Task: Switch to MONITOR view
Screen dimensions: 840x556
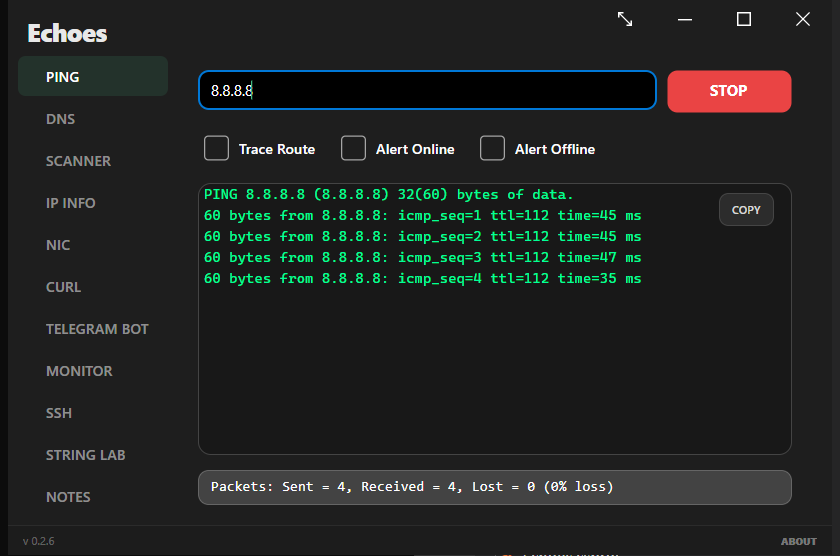Action: [79, 371]
